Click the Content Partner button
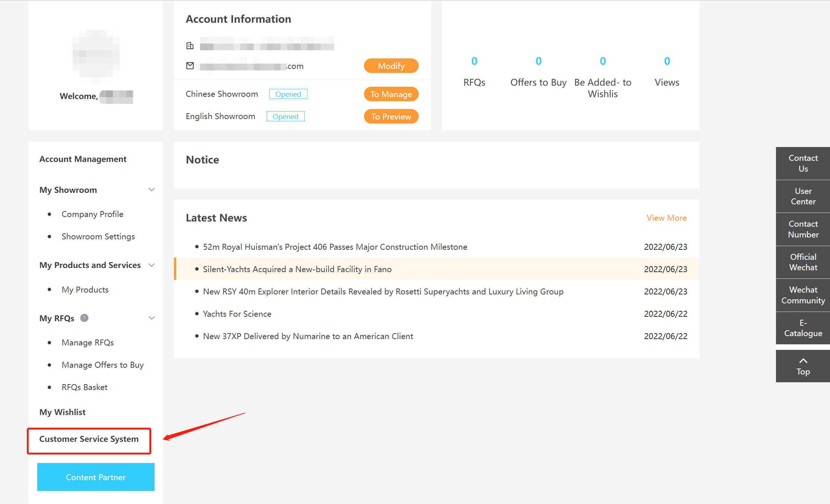Image resolution: width=830 pixels, height=504 pixels. [x=96, y=477]
